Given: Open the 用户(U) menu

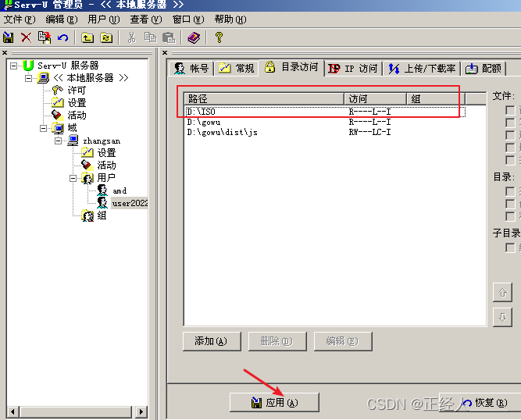Looking at the screenshot, I should point(104,20).
